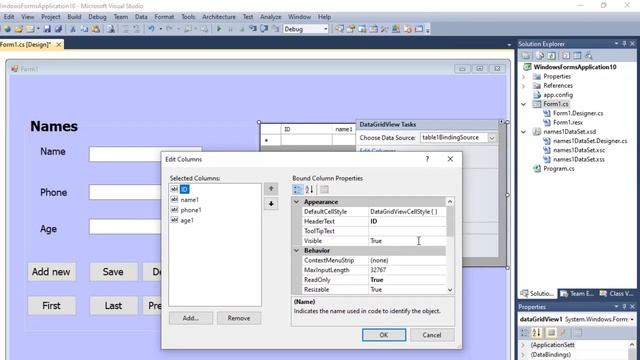Click Solution Explorer's Properties icon

[x=526, y=55]
